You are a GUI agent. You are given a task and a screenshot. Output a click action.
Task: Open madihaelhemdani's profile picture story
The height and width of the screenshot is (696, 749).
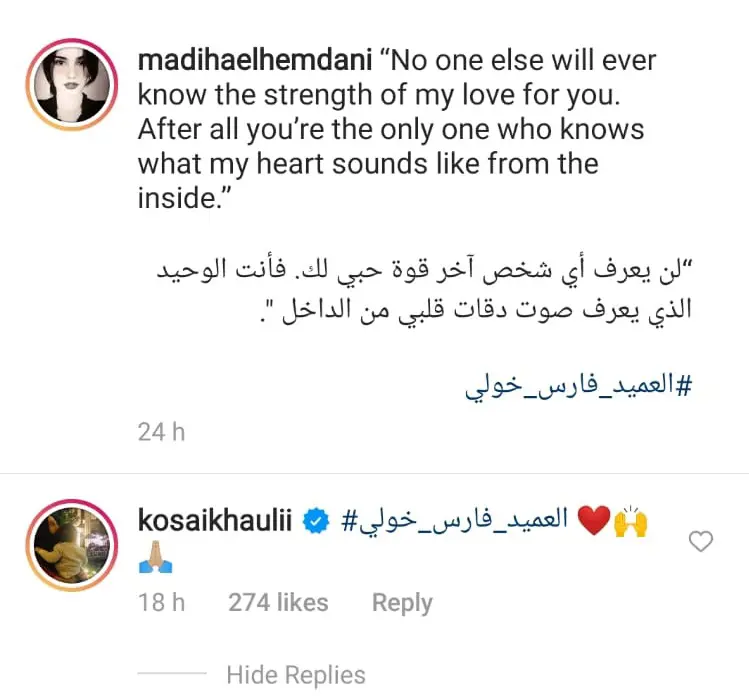pyautogui.click(x=72, y=85)
